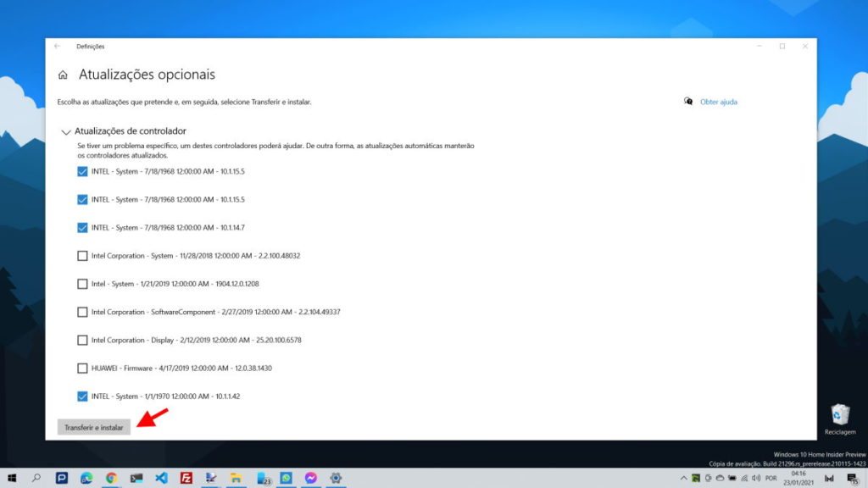Click the back arrow in Definições
Image resolution: width=868 pixels, height=488 pixels.
point(58,46)
